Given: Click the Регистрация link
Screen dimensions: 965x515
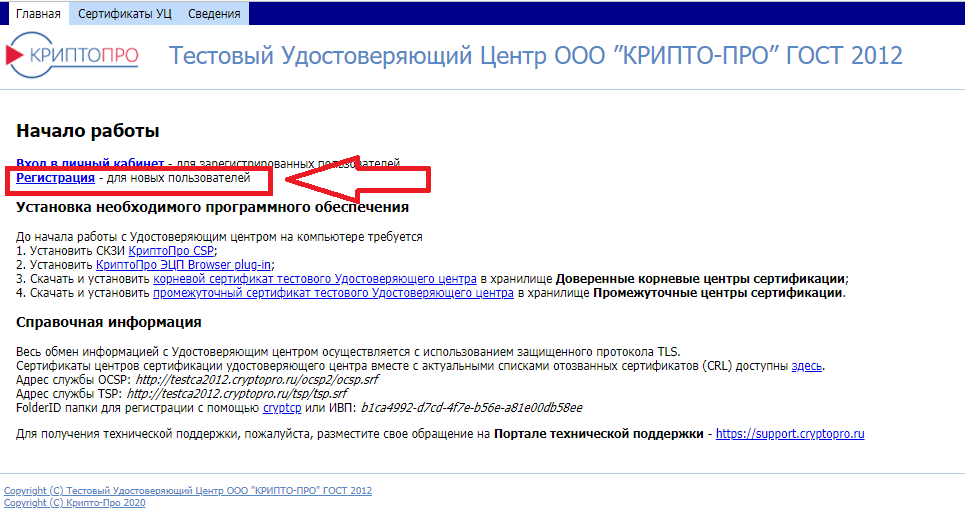Looking at the screenshot, I should coord(55,178).
